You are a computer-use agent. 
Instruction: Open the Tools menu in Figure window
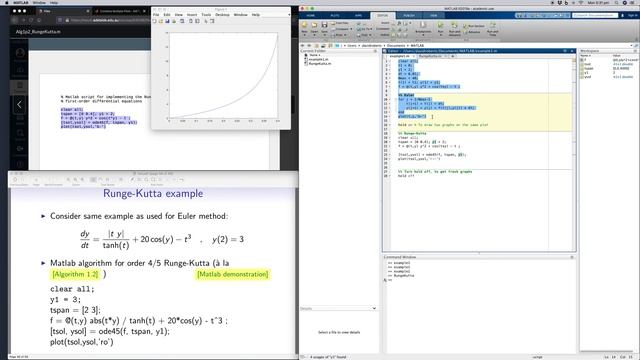206,15
